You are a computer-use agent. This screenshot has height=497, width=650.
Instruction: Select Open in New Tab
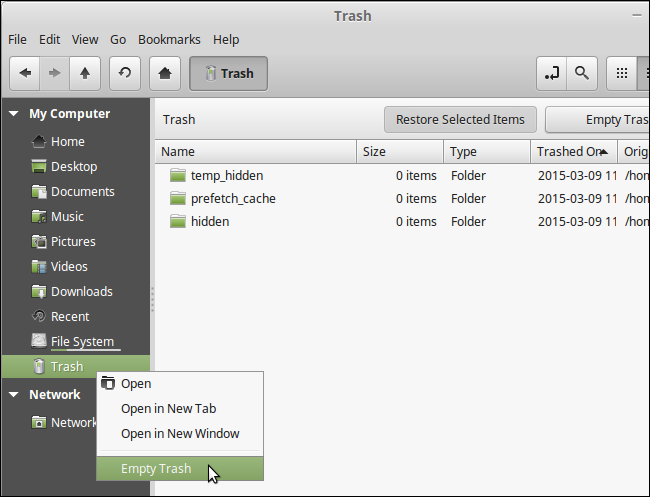[x=168, y=408]
